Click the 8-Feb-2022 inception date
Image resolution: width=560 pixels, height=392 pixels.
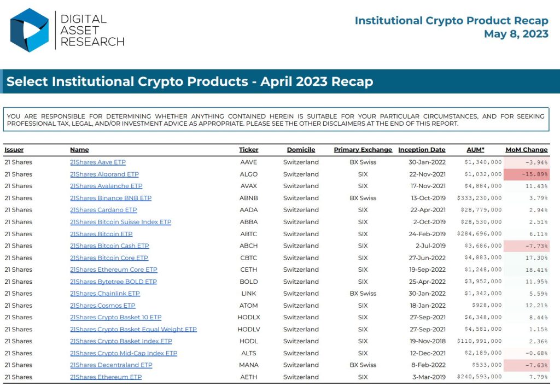[429, 365]
